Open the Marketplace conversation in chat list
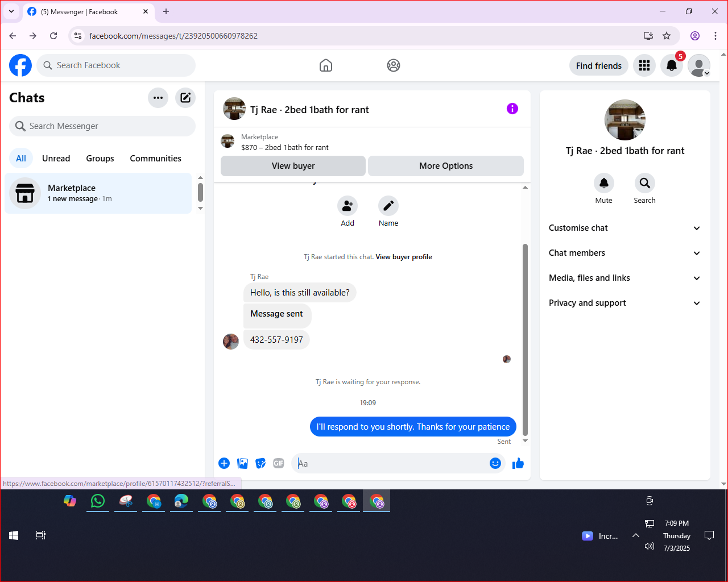Viewport: 728px width, 582px height. pos(98,193)
